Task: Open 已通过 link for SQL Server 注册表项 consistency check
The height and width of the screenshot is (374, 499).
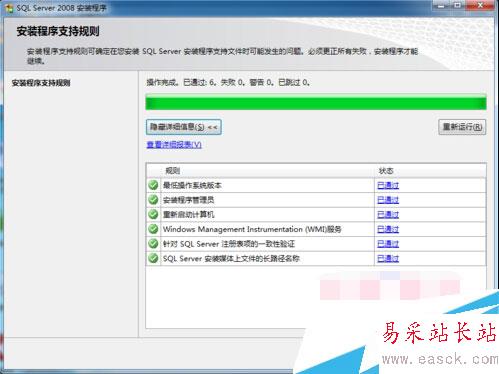Action: point(388,244)
